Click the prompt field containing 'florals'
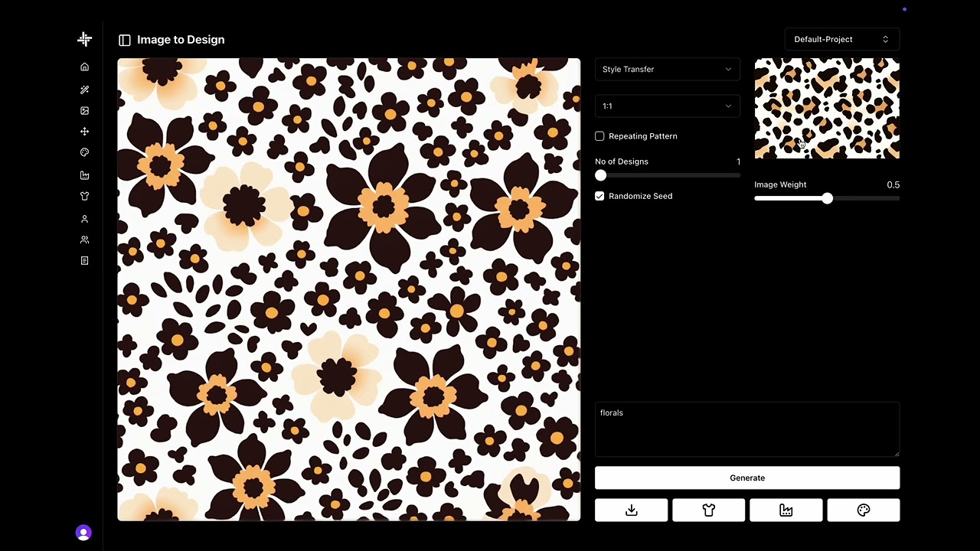980x551 pixels. [747, 429]
